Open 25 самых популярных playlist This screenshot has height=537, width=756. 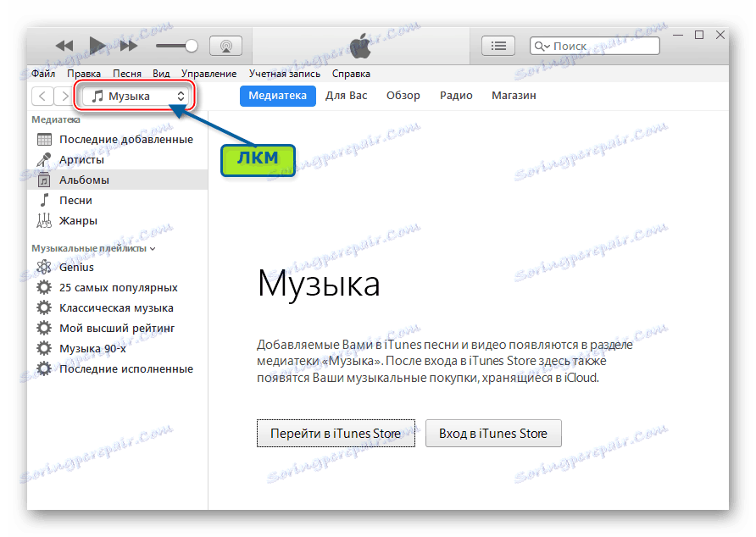coord(118,288)
